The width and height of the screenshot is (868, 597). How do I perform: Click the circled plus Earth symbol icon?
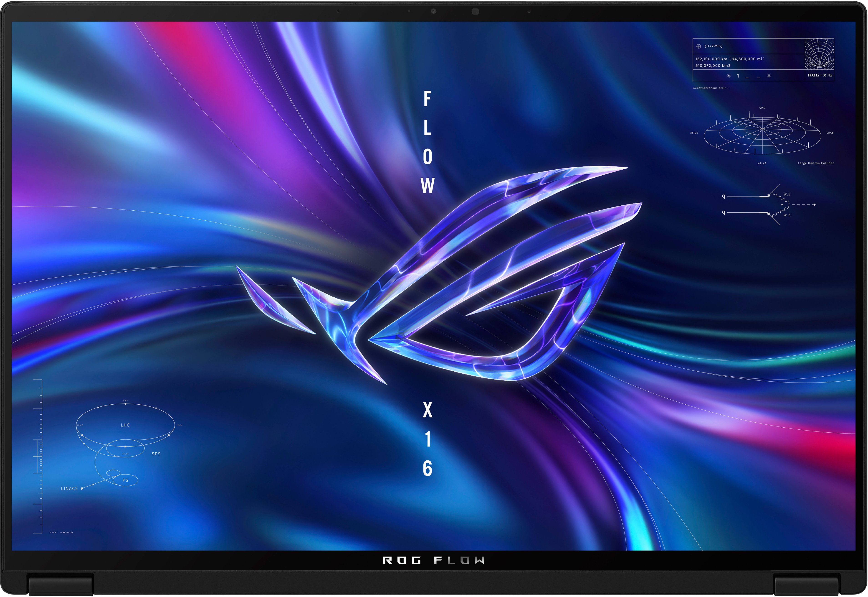[699, 46]
